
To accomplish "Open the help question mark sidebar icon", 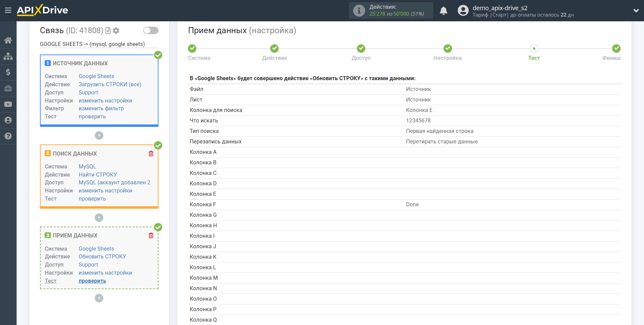I will (x=8, y=136).
